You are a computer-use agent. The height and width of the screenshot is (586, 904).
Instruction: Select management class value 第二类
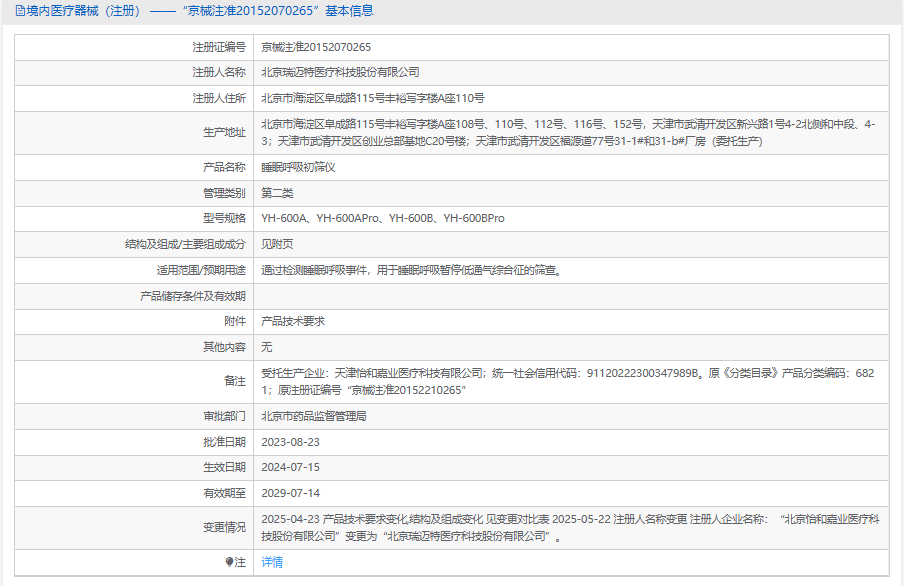point(277,193)
